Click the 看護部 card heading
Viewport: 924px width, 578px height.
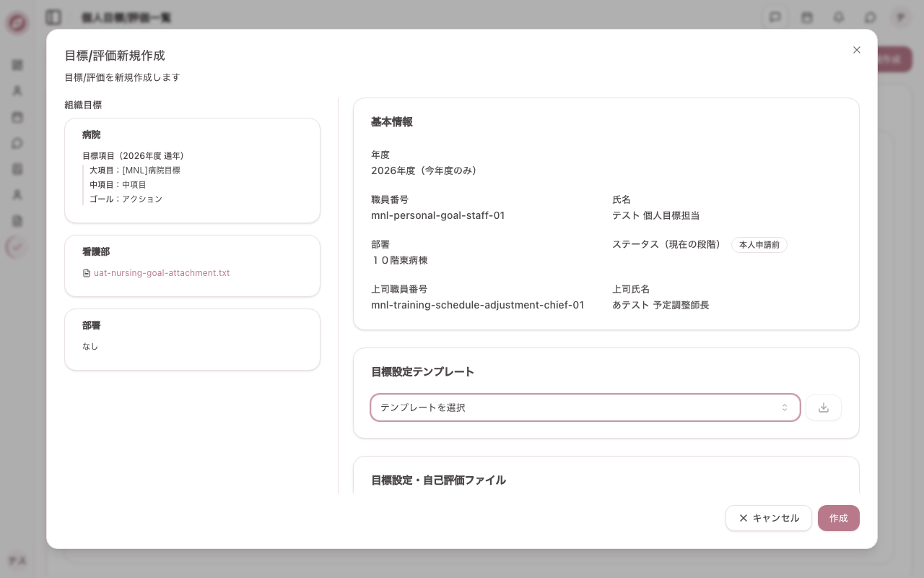96,252
